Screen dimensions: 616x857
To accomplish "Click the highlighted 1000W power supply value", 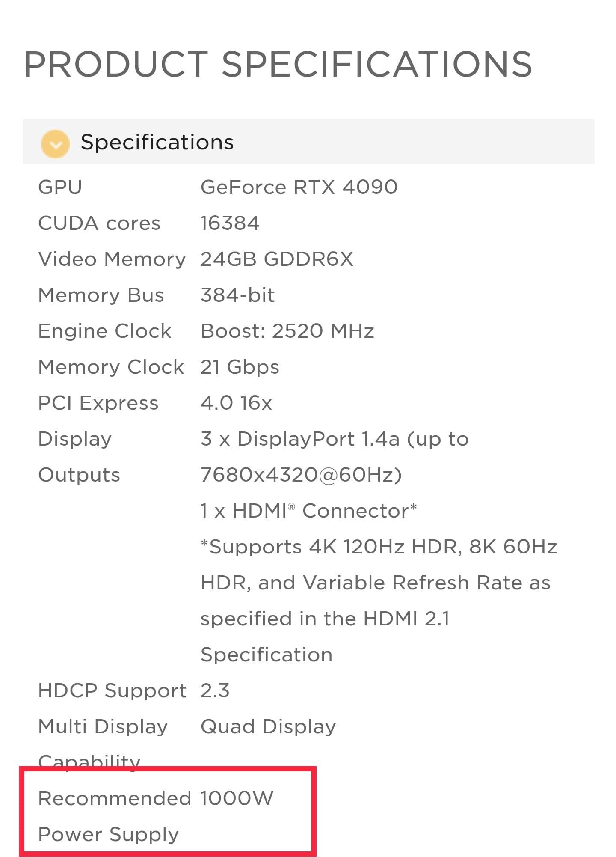I will 237,798.
